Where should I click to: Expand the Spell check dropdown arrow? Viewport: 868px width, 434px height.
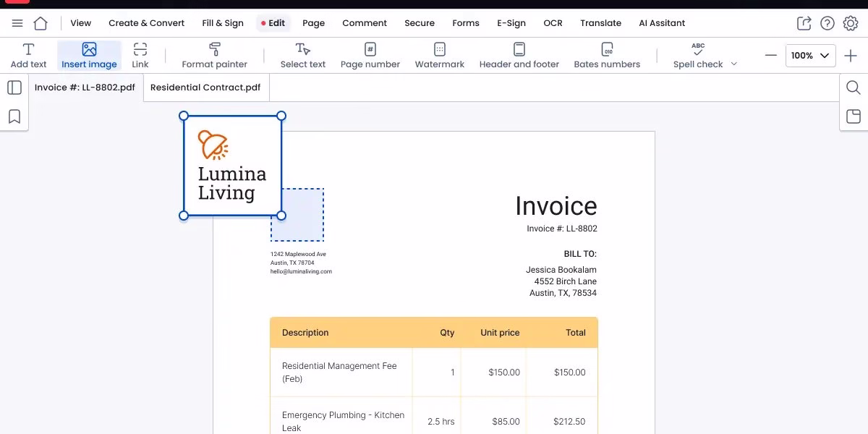click(734, 64)
